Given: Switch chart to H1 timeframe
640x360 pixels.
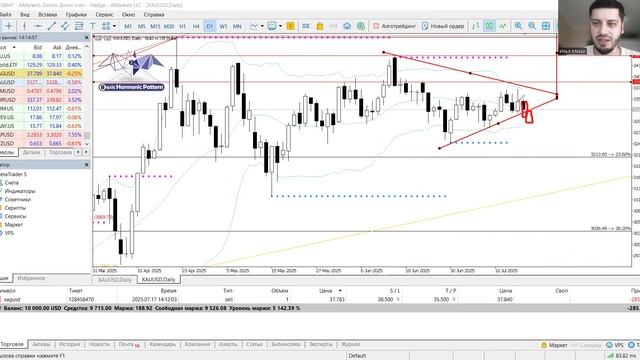Looking at the screenshot, I should [182, 26].
